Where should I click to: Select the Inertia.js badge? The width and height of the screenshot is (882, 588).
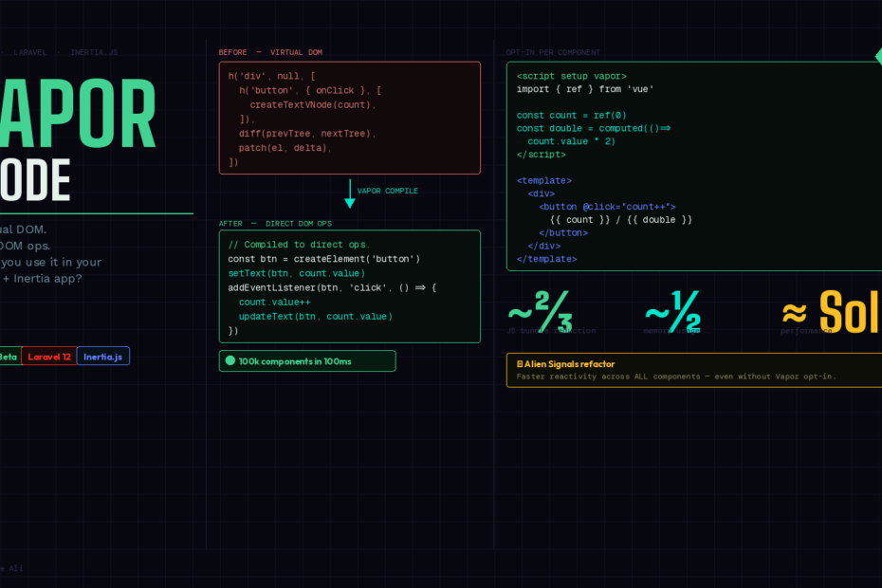click(103, 357)
